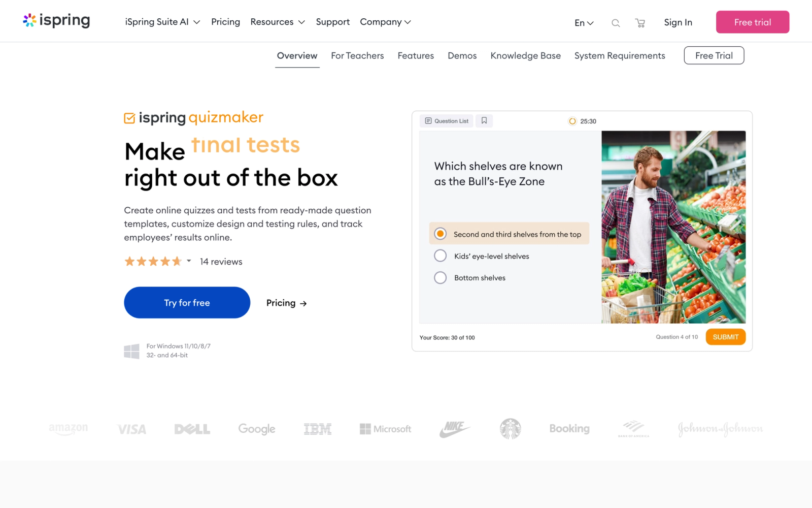The height and width of the screenshot is (508, 812).
Task: Expand the iSpring Suite AI menu
Action: pyautogui.click(x=163, y=22)
